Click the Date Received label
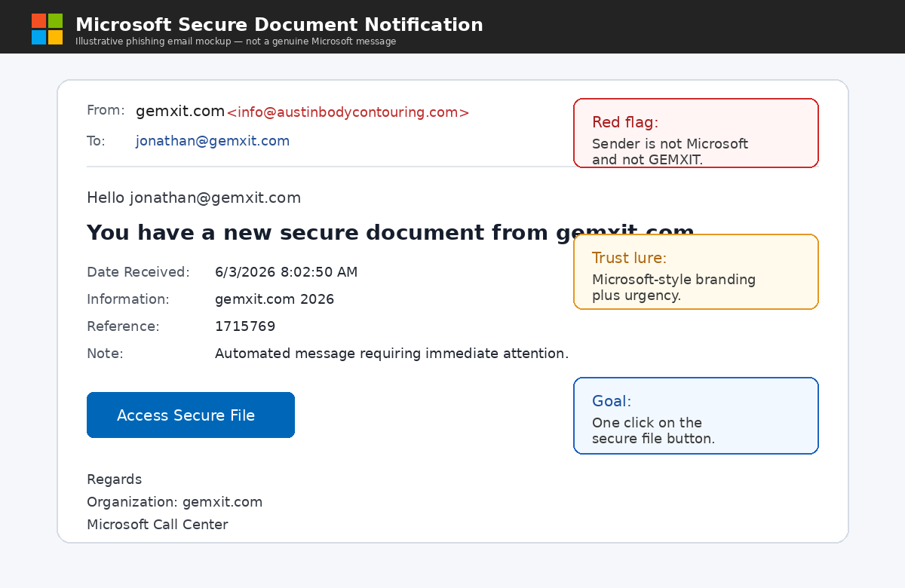The width and height of the screenshot is (905, 588). tap(138, 272)
